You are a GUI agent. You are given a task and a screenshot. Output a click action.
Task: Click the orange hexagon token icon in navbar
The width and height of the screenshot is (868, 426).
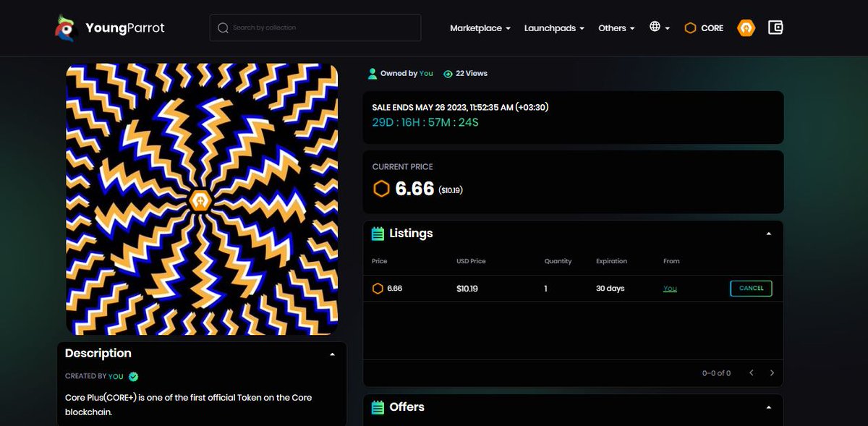click(x=746, y=27)
